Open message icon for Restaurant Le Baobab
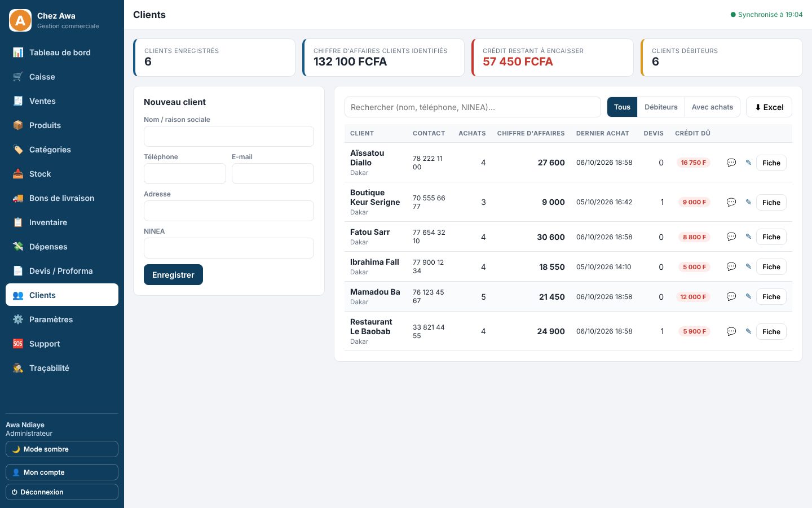The height and width of the screenshot is (508, 812). coord(731,331)
